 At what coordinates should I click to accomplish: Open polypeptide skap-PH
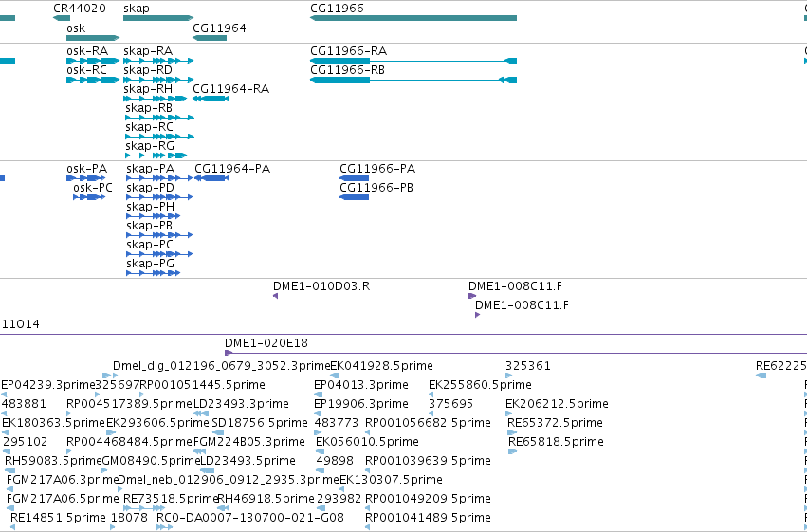(154, 216)
